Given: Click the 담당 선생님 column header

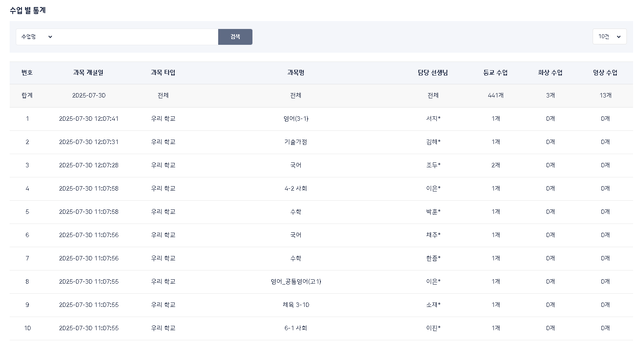Looking at the screenshot, I should coord(433,73).
